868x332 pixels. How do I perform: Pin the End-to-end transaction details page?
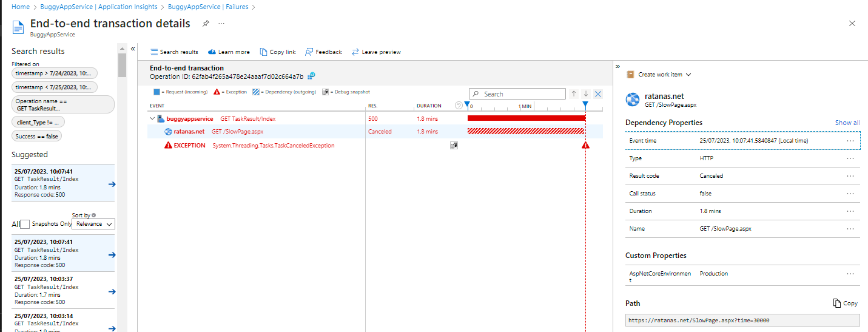pyautogui.click(x=206, y=23)
